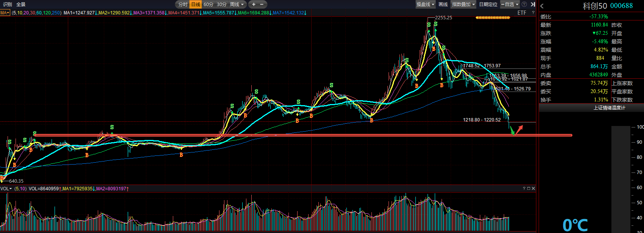Maximize the VOL indicator panel

tap(529, 188)
